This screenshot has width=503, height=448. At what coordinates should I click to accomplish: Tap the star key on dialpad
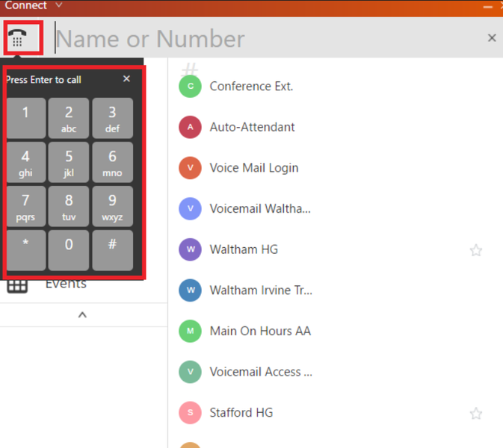point(25,250)
